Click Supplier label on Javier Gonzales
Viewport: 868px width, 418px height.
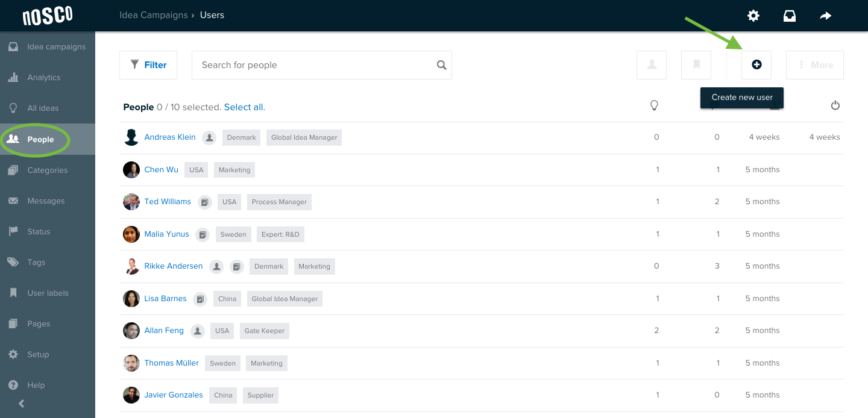point(260,395)
